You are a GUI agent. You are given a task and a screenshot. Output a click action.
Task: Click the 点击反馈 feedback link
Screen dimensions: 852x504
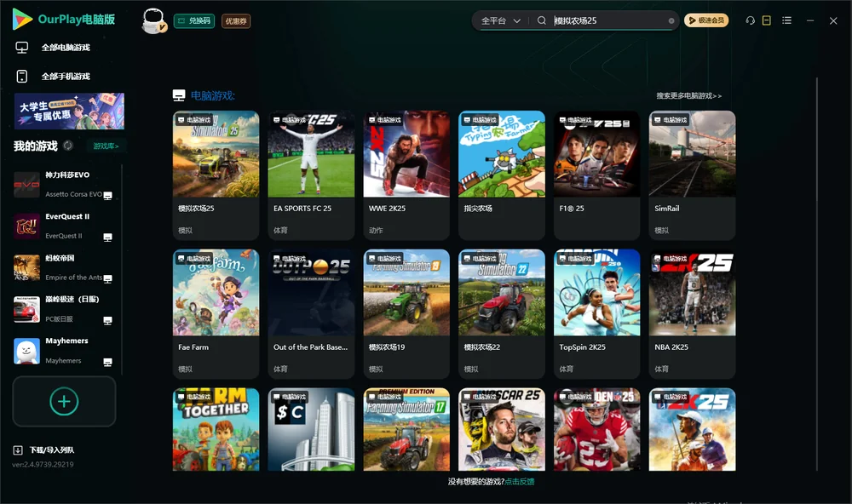tap(520, 481)
